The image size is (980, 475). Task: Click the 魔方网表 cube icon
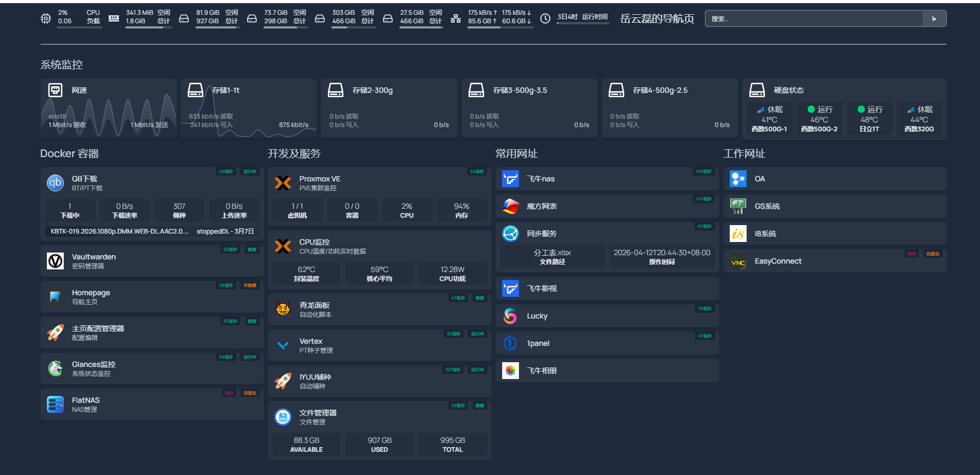click(511, 206)
